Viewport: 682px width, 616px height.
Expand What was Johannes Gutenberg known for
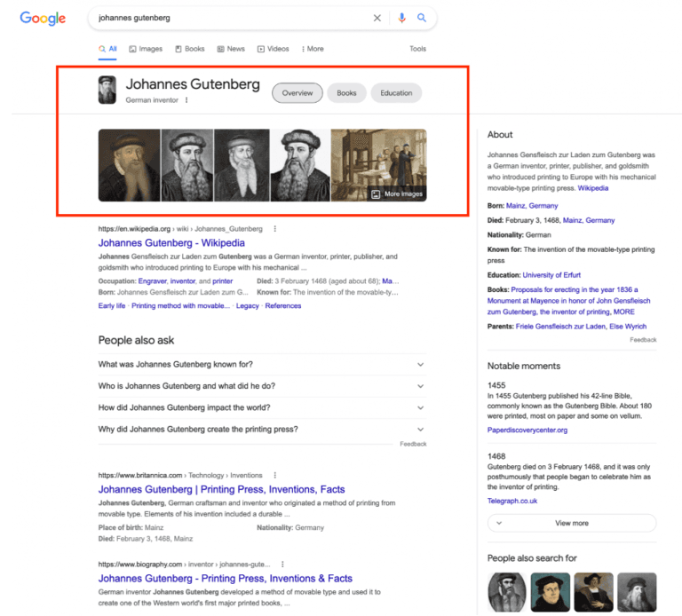[262, 364]
